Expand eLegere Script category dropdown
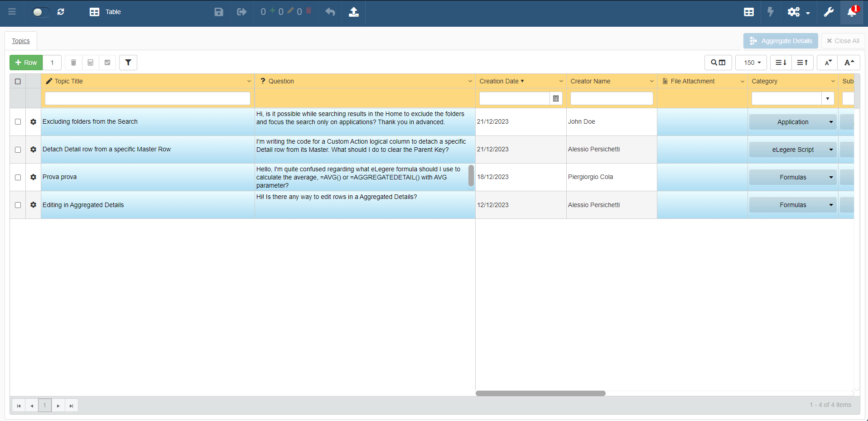Image resolution: width=868 pixels, height=421 pixels. (x=831, y=150)
